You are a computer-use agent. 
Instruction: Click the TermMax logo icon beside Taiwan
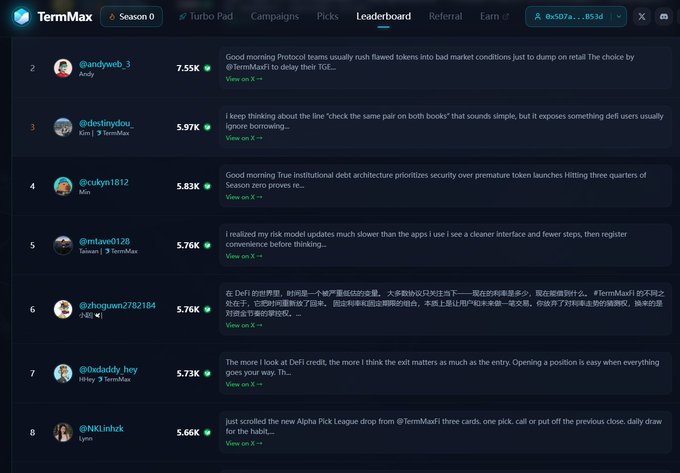click(107, 251)
